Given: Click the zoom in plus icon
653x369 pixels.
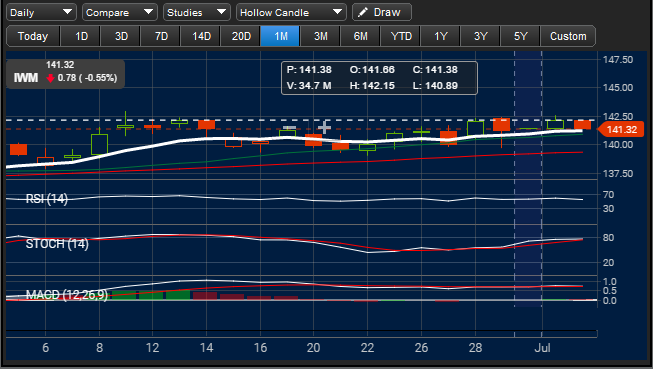Looking at the screenshot, I should 324,127.
